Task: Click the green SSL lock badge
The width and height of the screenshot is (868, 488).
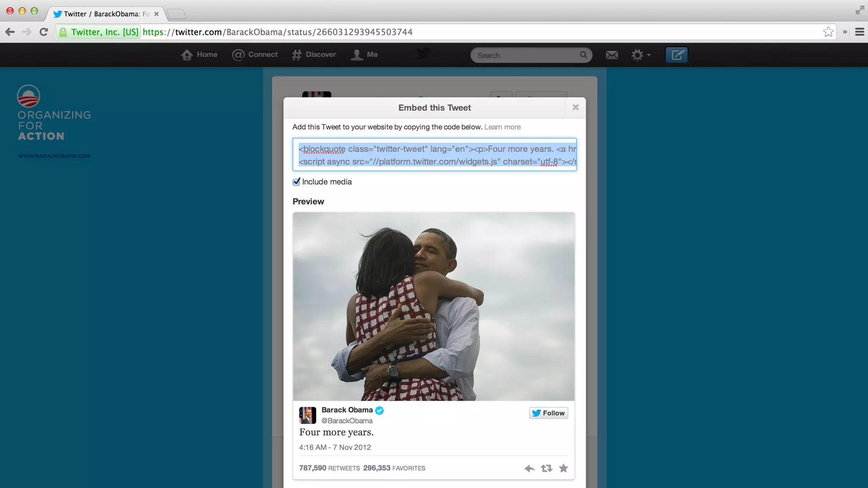Action: coord(99,32)
